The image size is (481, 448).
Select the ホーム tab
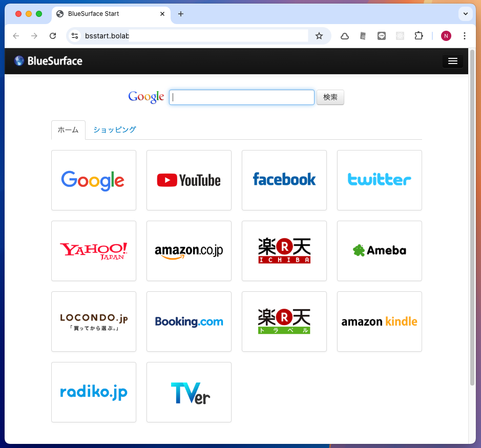pos(68,130)
